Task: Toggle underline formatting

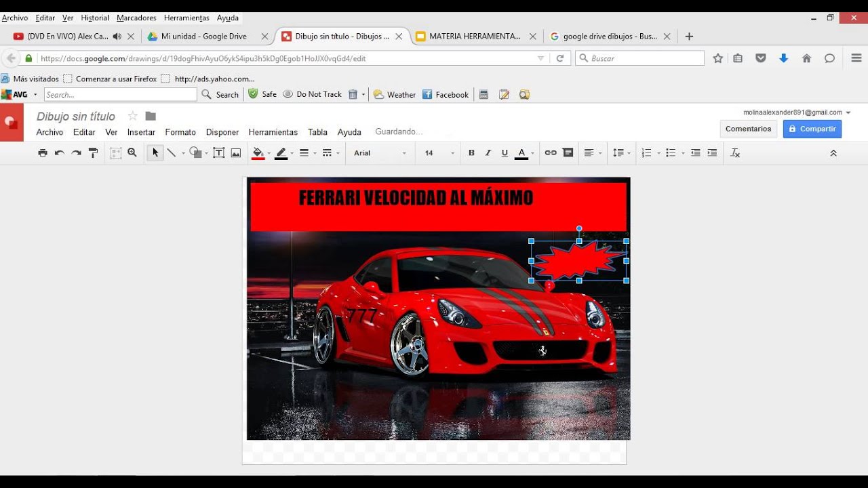Action: 505,153
